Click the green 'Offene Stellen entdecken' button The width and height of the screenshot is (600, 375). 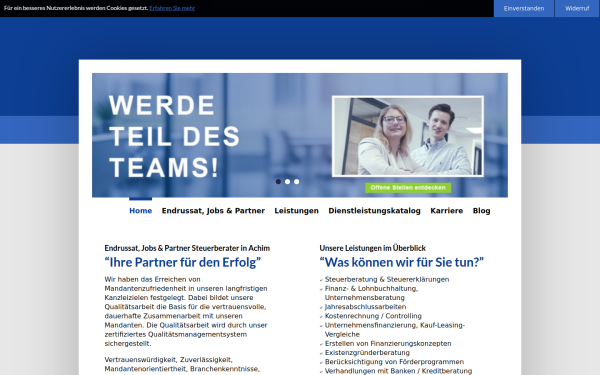[x=408, y=188]
